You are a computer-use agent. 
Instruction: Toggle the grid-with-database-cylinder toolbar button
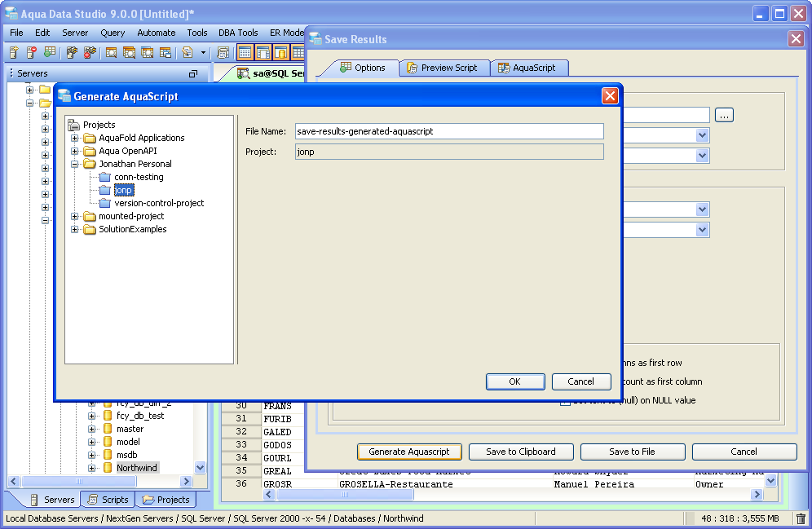point(280,52)
